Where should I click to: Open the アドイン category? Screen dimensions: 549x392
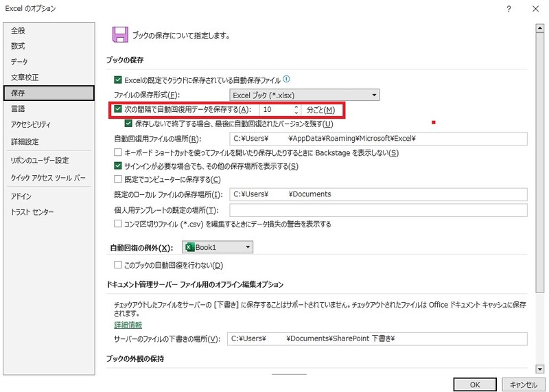[49, 196]
